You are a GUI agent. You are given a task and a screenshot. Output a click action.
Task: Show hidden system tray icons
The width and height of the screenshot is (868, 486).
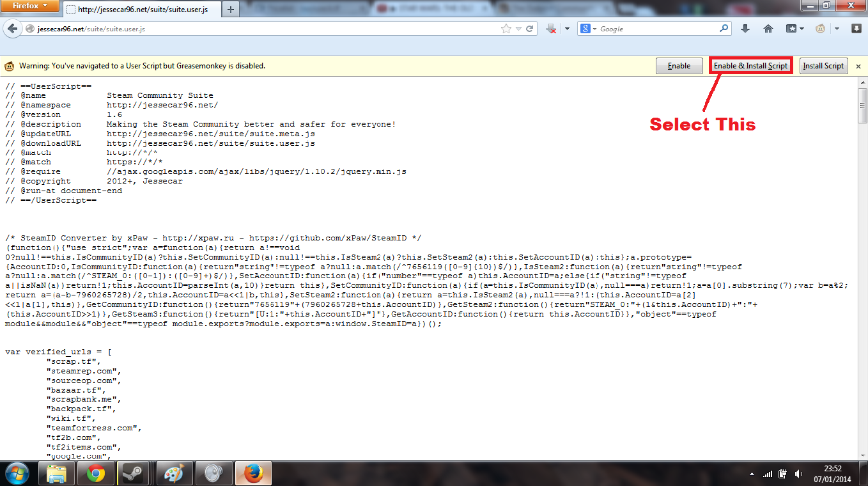coord(754,474)
